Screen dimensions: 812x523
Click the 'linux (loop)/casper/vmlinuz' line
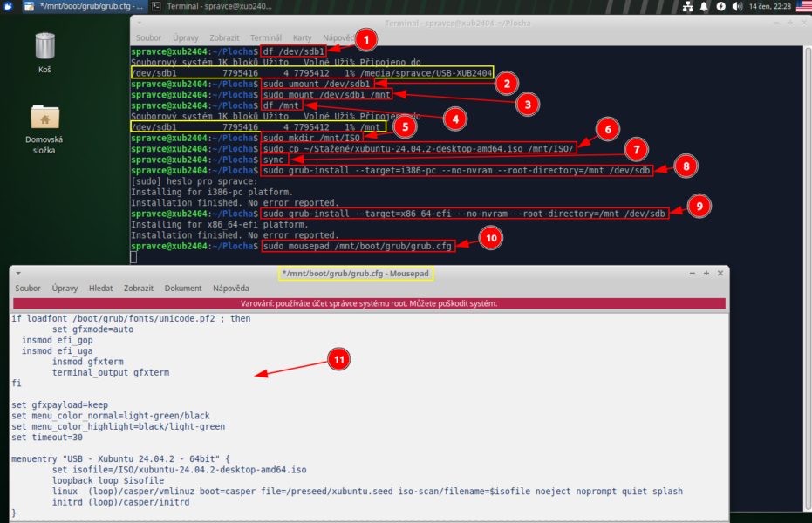click(367, 492)
